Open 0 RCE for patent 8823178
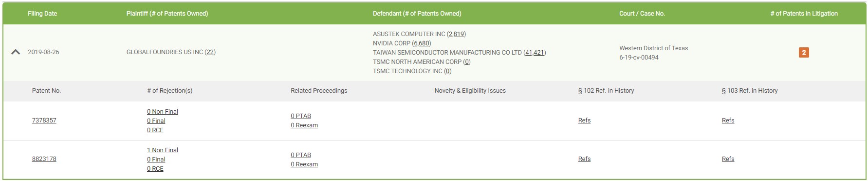The width and height of the screenshot is (868, 181). pos(155,169)
